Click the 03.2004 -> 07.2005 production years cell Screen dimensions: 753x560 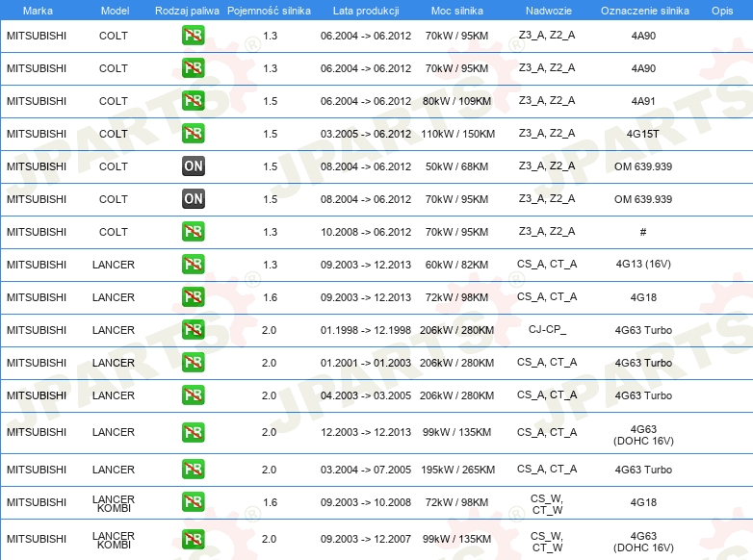tap(366, 470)
